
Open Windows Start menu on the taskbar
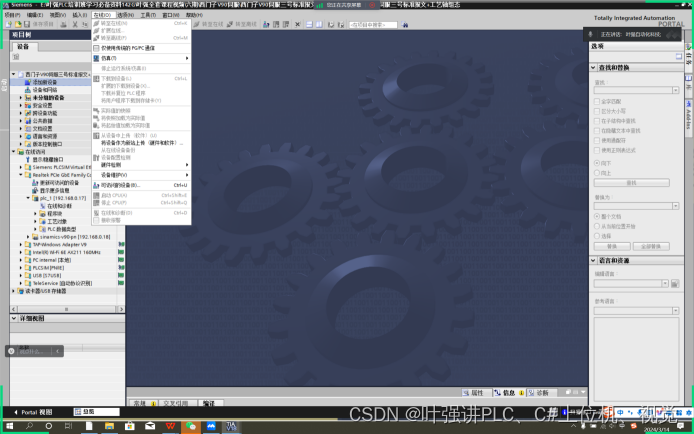(9, 426)
